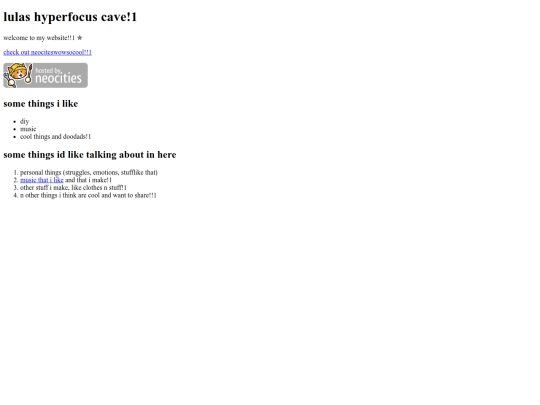Click the 'welcome to my website!!1' text
The image size is (540, 405).
pos(39,38)
